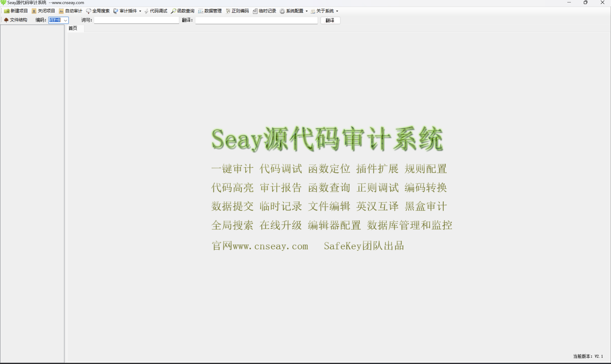Click the 翻译 translate button
The height and width of the screenshot is (364, 611).
[330, 20]
